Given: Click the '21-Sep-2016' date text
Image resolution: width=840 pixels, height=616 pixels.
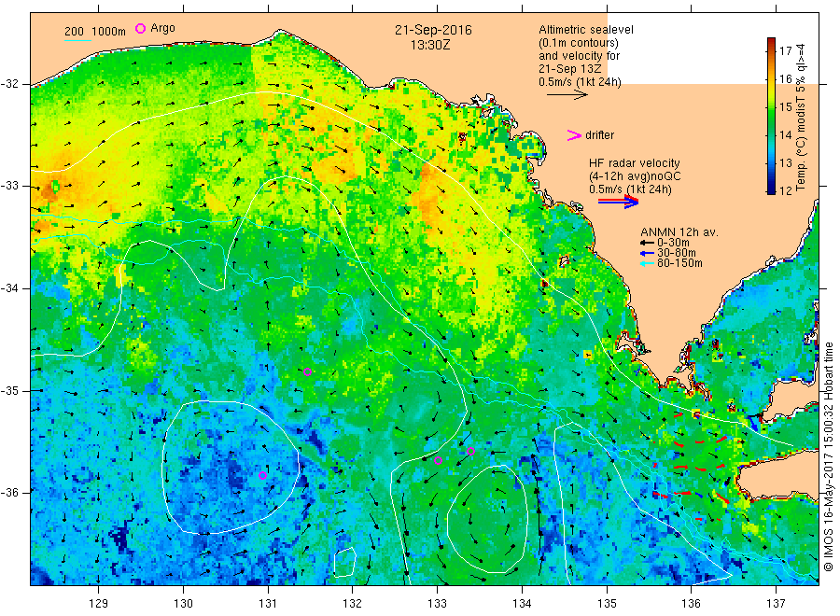Looking at the screenshot, I should (x=433, y=30).
